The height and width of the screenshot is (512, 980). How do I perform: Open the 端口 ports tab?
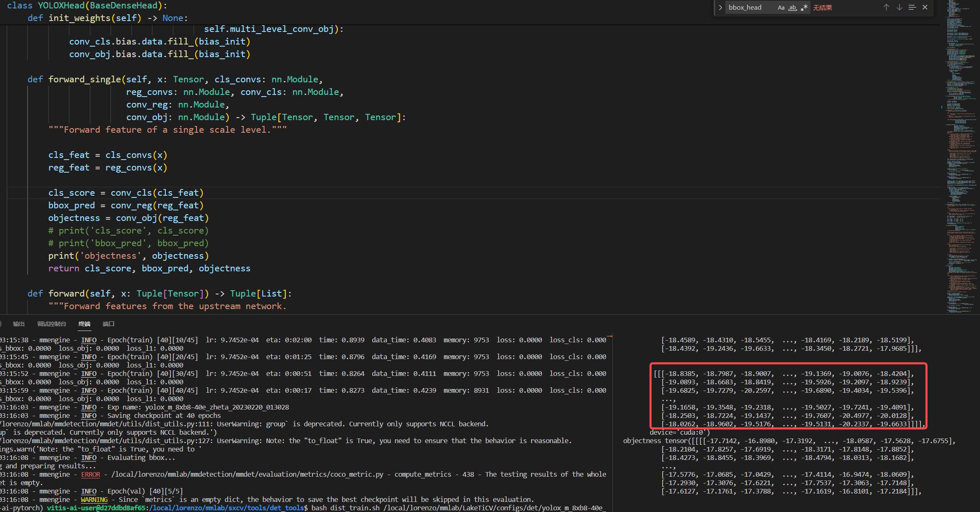click(108, 324)
